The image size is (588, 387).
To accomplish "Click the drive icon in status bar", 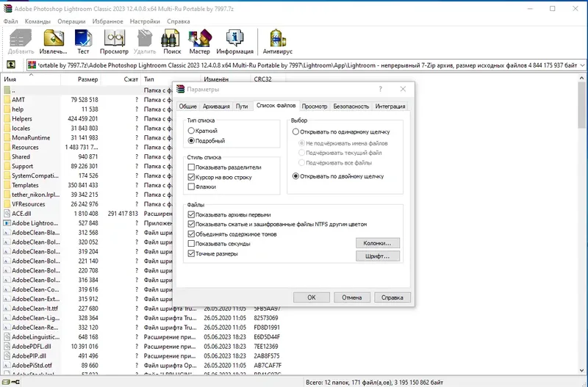I will click(x=6, y=382).
